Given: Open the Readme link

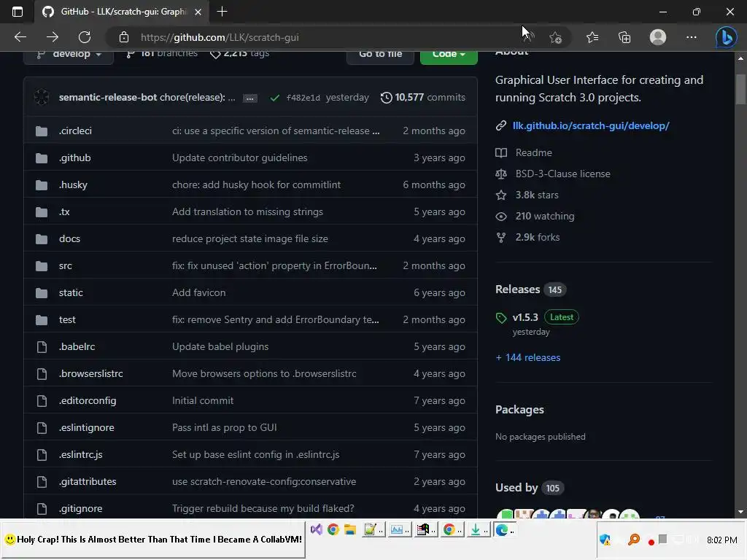Looking at the screenshot, I should pyautogui.click(x=533, y=152).
